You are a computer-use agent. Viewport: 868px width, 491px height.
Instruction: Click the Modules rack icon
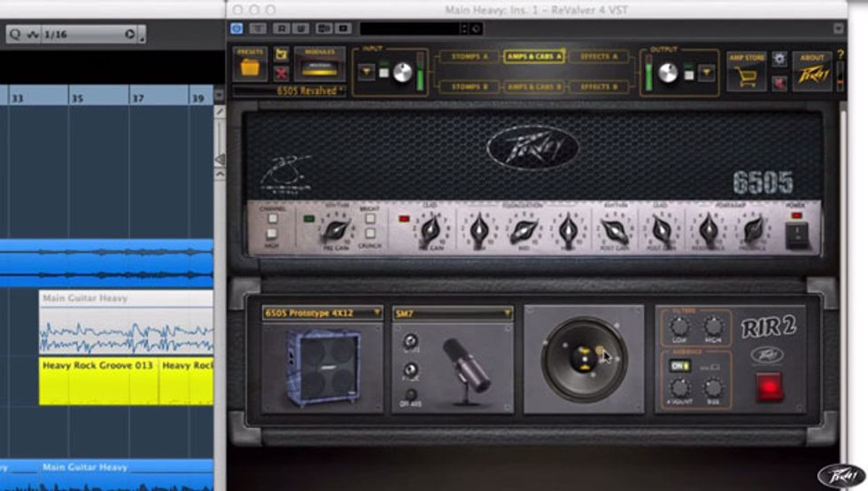click(x=319, y=66)
